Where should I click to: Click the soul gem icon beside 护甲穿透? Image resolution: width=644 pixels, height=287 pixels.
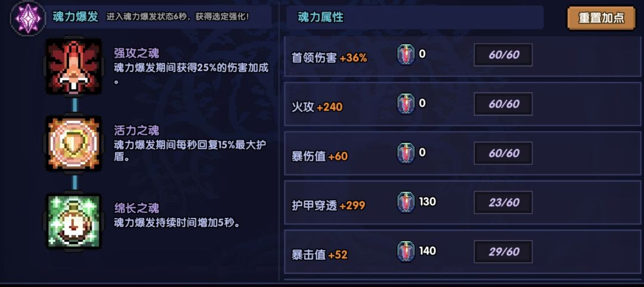[x=405, y=203]
